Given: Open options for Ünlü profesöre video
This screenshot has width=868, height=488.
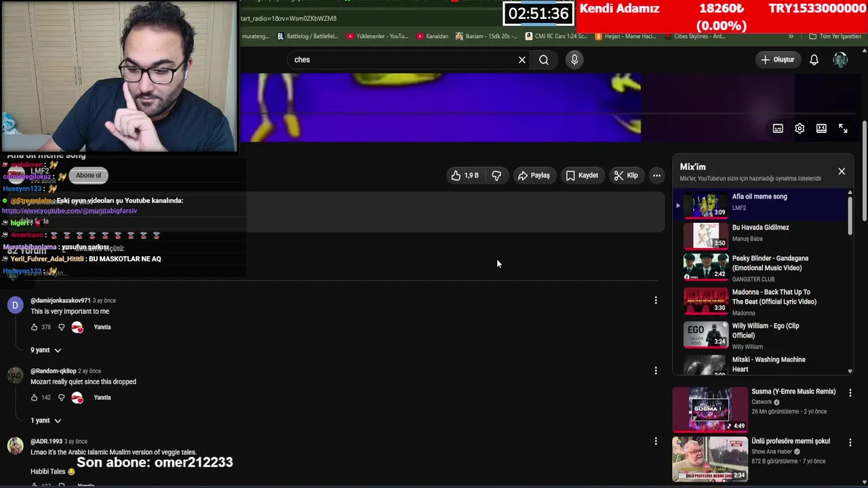Looking at the screenshot, I should (x=850, y=442).
